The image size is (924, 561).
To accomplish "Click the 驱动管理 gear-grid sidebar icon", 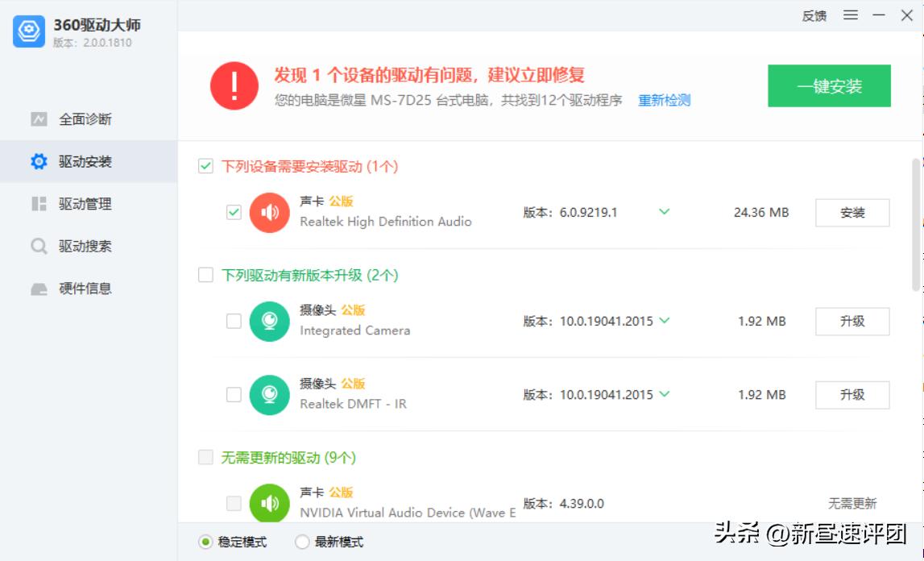I will click(x=37, y=203).
